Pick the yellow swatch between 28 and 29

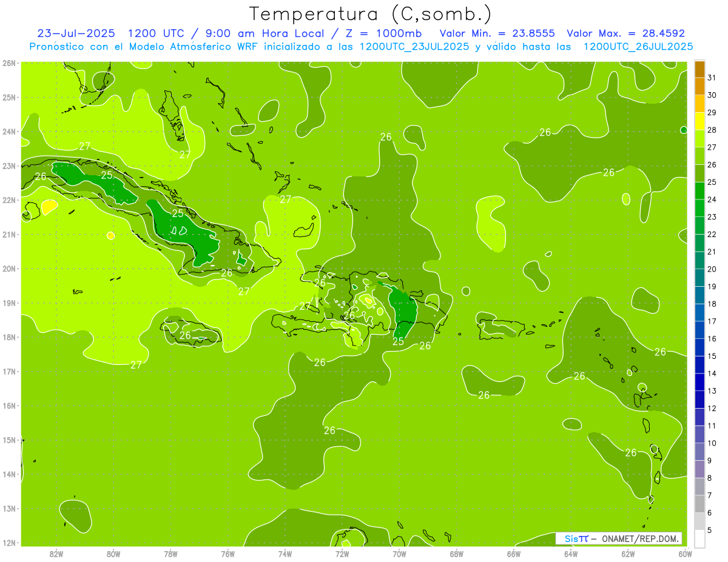click(x=699, y=121)
